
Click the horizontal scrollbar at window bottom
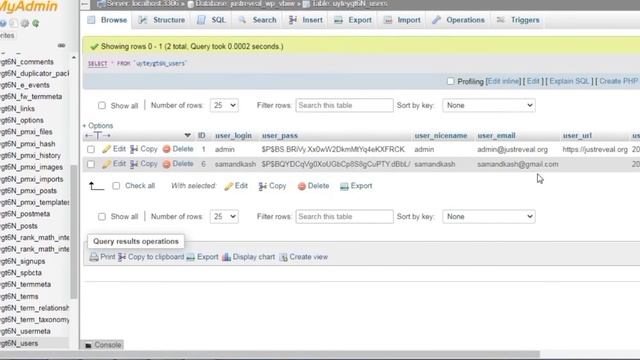click(x=269, y=354)
